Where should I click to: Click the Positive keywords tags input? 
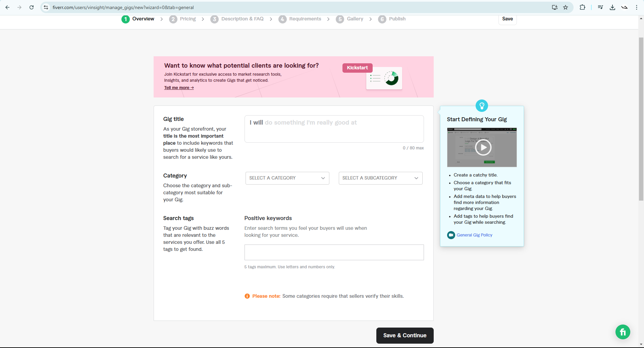pos(334,252)
